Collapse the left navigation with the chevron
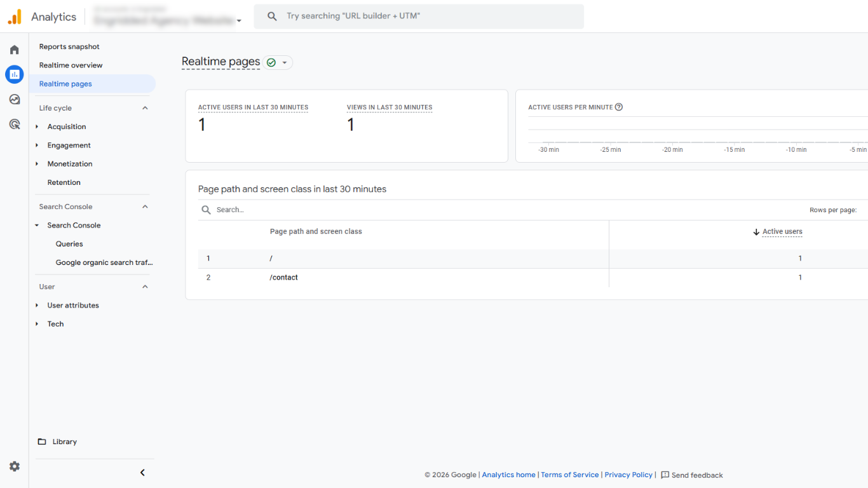Image resolution: width=868 pixels, height=488 pixels. 142,472
